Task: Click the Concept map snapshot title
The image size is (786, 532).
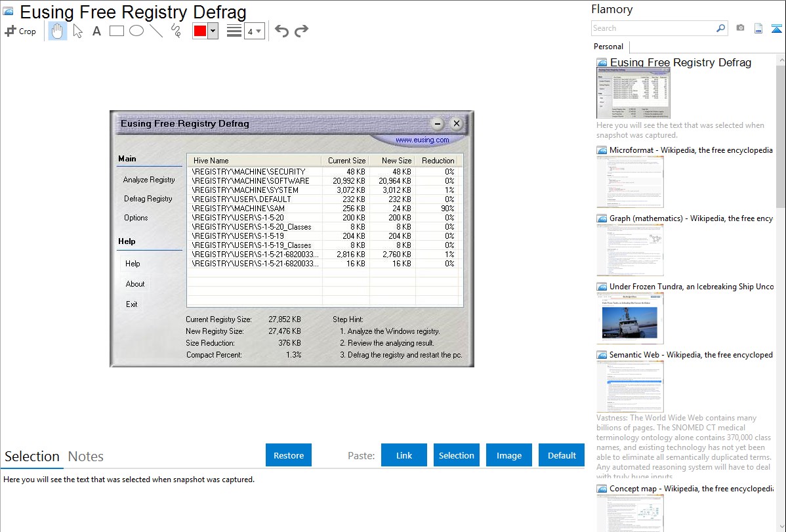Action: (x=691, y=488)
